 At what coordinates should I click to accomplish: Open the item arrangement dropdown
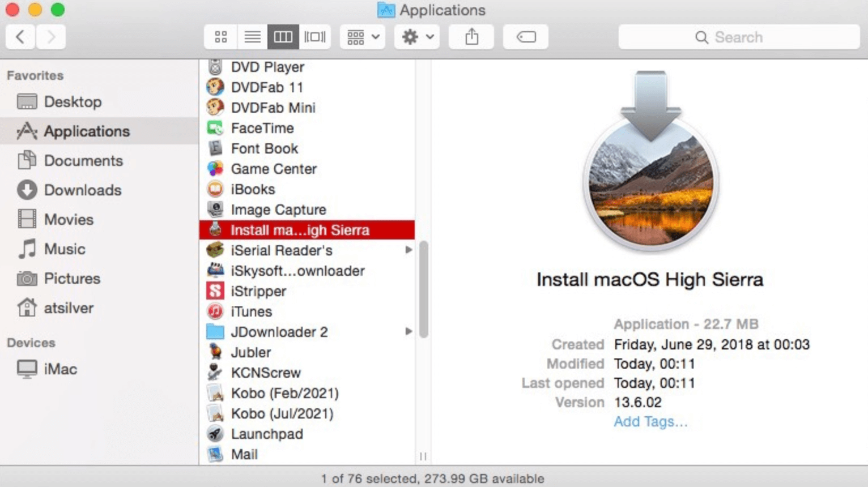[361, 36]
